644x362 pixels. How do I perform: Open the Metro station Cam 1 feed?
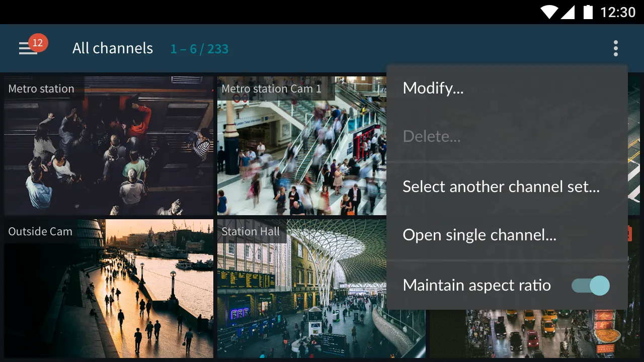[x=302, y=146]
